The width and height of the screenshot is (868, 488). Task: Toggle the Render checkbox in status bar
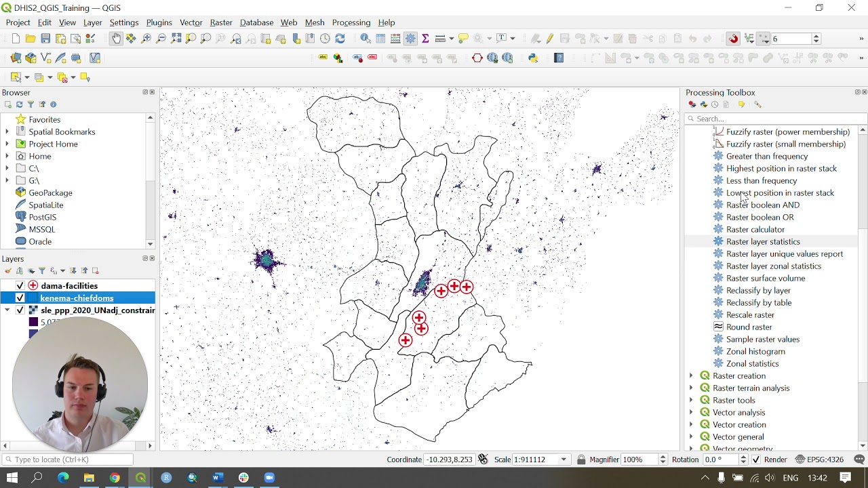[x=755, y=460]
